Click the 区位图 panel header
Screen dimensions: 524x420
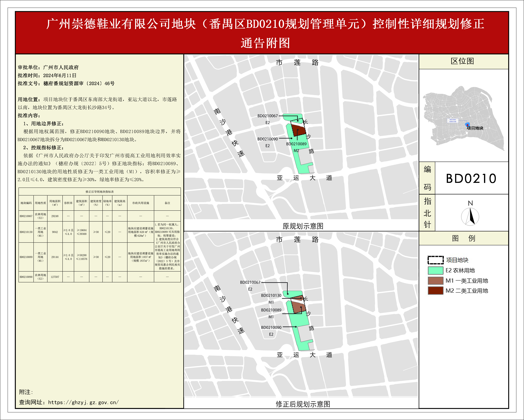point(462,61)
